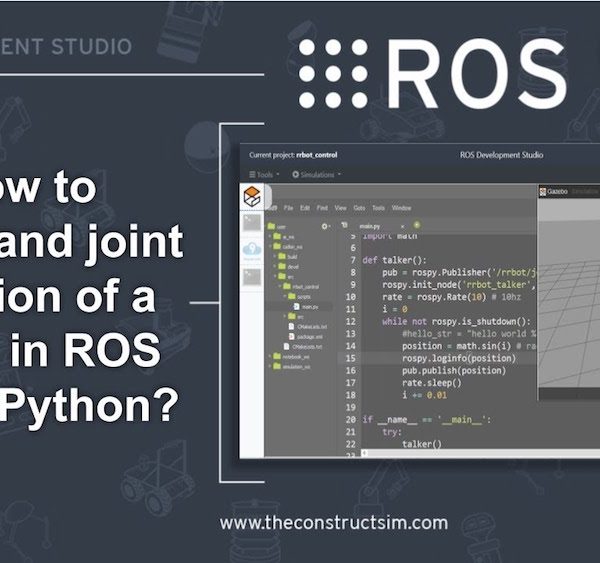Image resolution: width=600 pixels, height=563 pixels.
Task: Expand the devel folder
Action: coord(275,267)
